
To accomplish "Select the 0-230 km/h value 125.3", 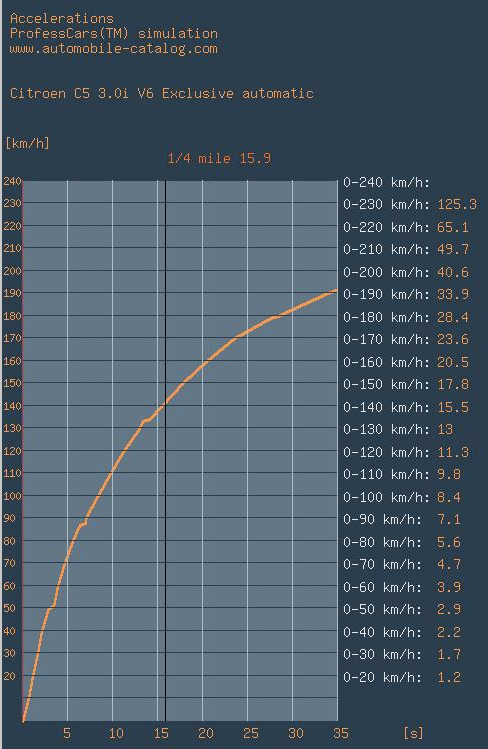I will click(457, 204).
